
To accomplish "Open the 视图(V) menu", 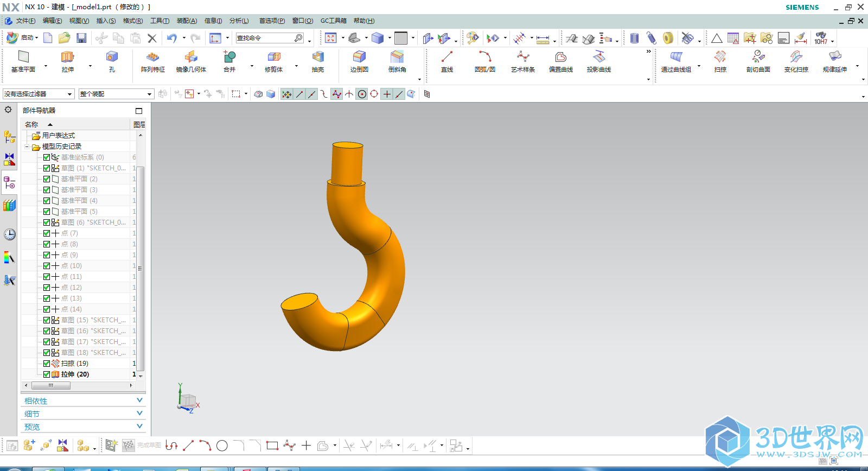I will coord(79,21).
